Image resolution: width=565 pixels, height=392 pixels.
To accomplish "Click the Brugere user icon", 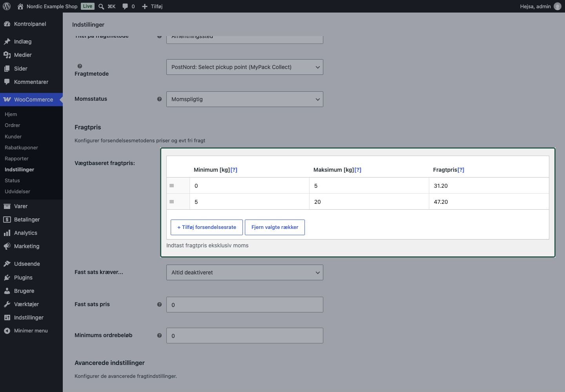I will pyautogui.click(x=7, y=291).
